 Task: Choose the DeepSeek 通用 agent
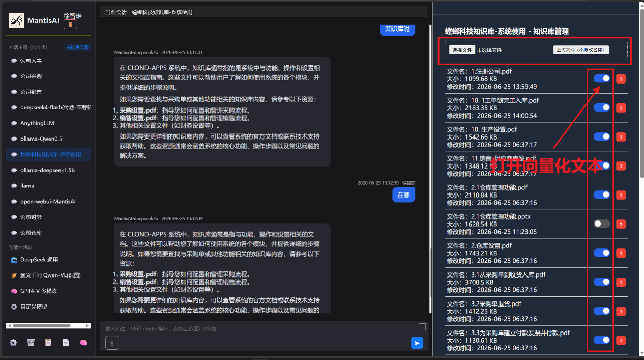[48, 260]
